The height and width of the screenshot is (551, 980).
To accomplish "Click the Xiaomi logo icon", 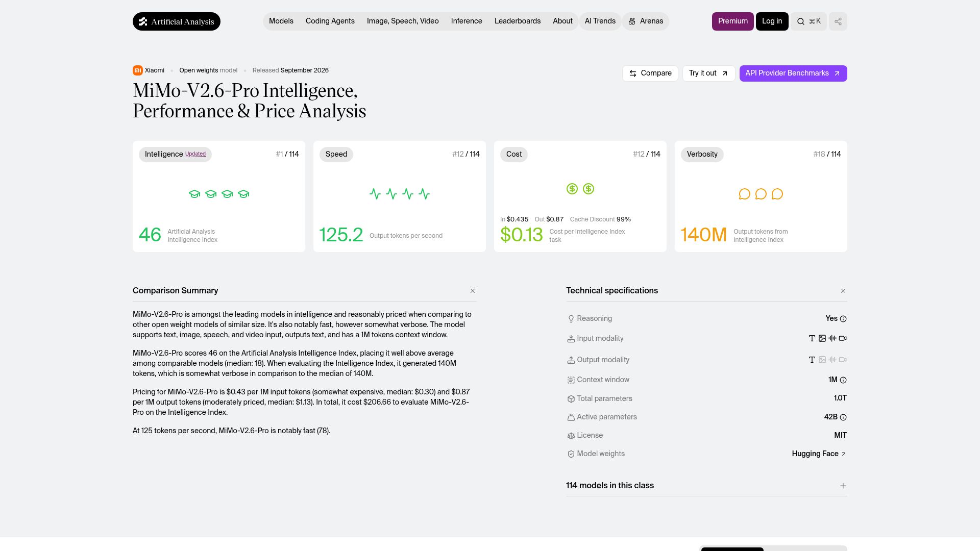I will [x=137, y=70].
